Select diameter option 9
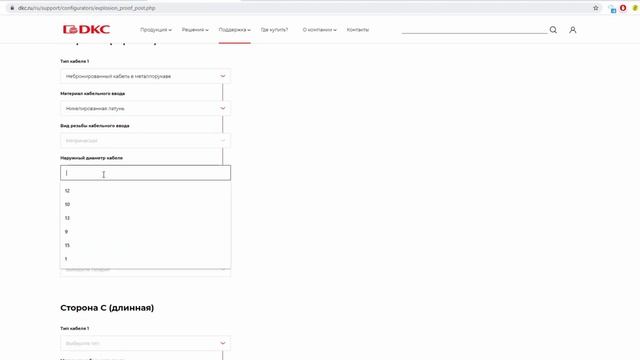 point(145,231)
